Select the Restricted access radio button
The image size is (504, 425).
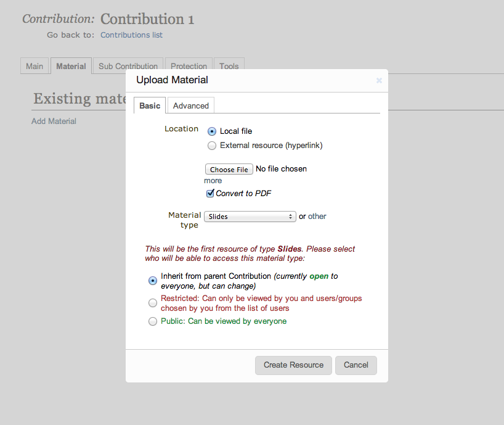click(153, 303)
